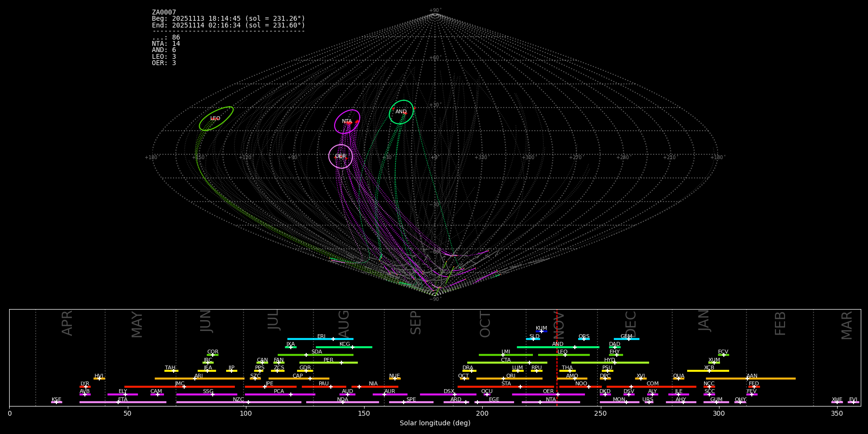Click the AND radiant ellipse on the sky map

click(401, 112)
